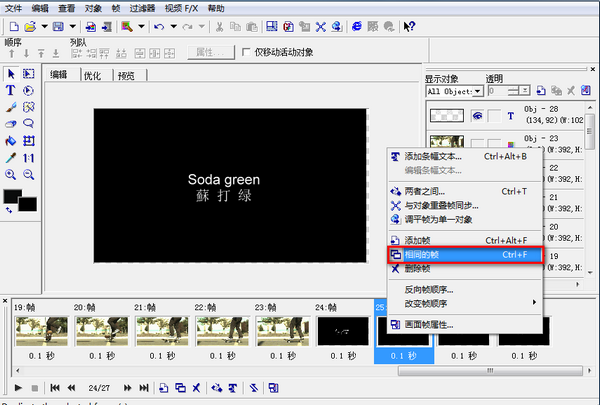
Task: Click the open folder icon in toolbar
Action: 30,26
